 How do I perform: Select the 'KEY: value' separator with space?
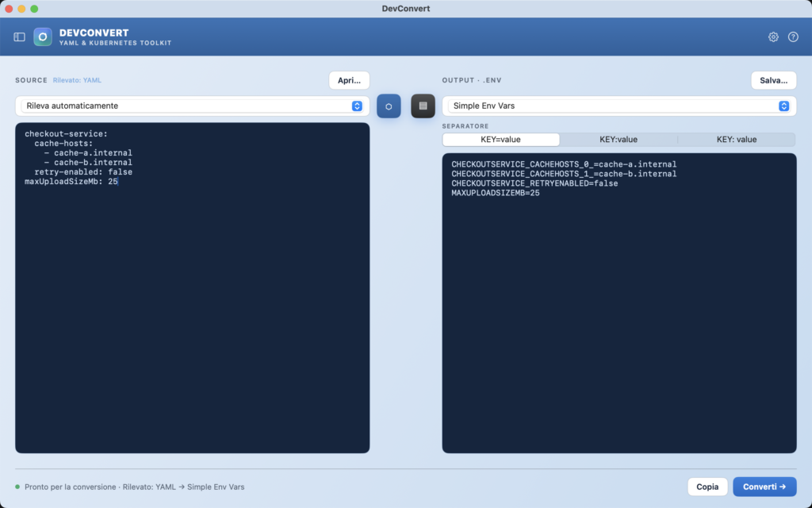point(737,140)
